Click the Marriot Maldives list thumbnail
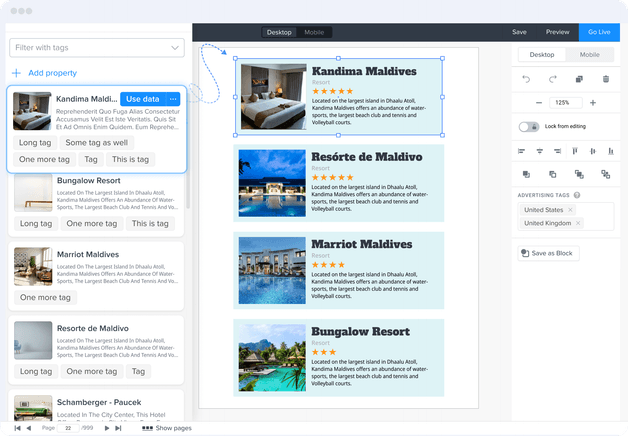This screenshot has height=436, width=628. pos(33,266)
